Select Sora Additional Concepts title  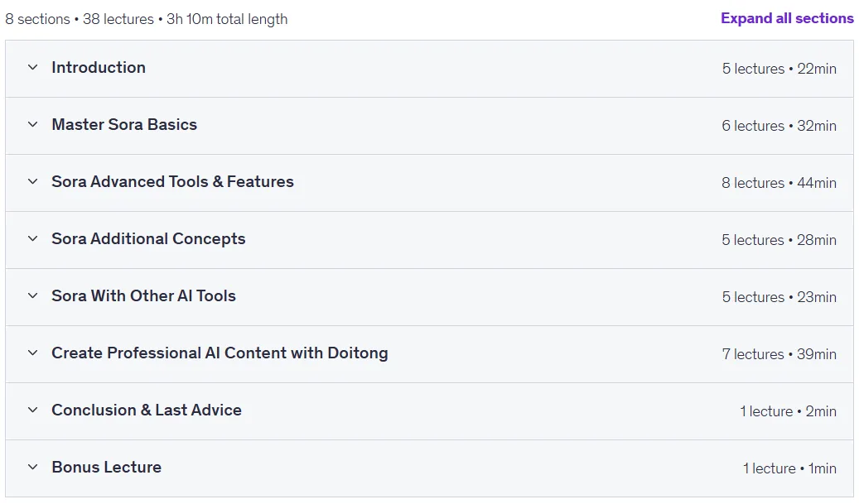pyautogui.click(x=148, y=238)
